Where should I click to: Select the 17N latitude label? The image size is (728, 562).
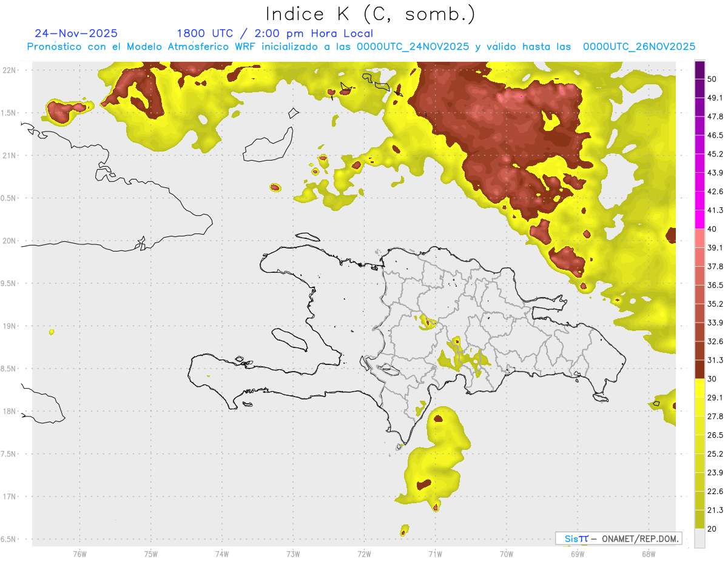pyautogui.click(x=8, y=497)
